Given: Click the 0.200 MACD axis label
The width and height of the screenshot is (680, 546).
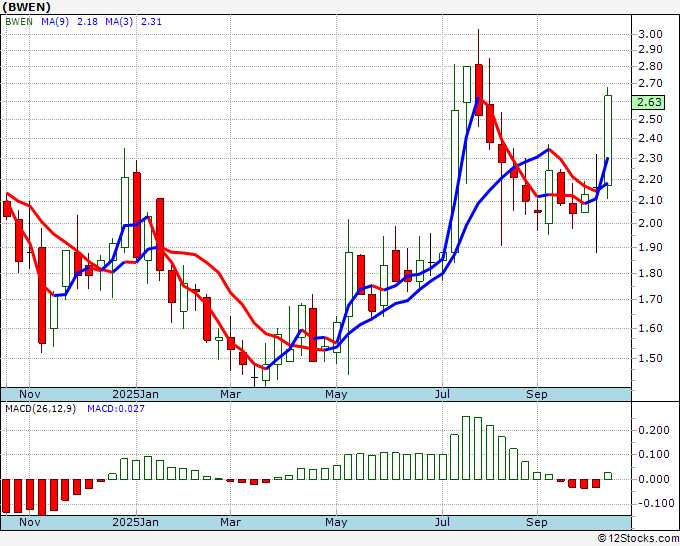Looking at the screenshot, I should point(653,430).
